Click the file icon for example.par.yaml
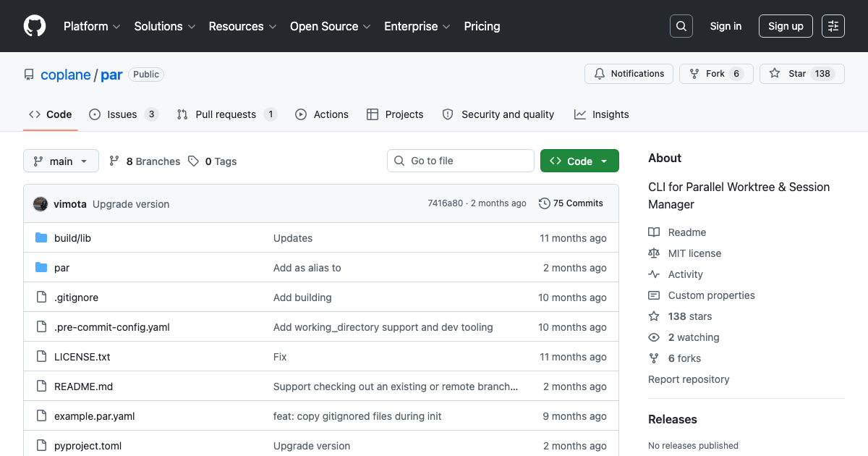The width and height of the screenshot is (868, 456). (x=41, y=416)
